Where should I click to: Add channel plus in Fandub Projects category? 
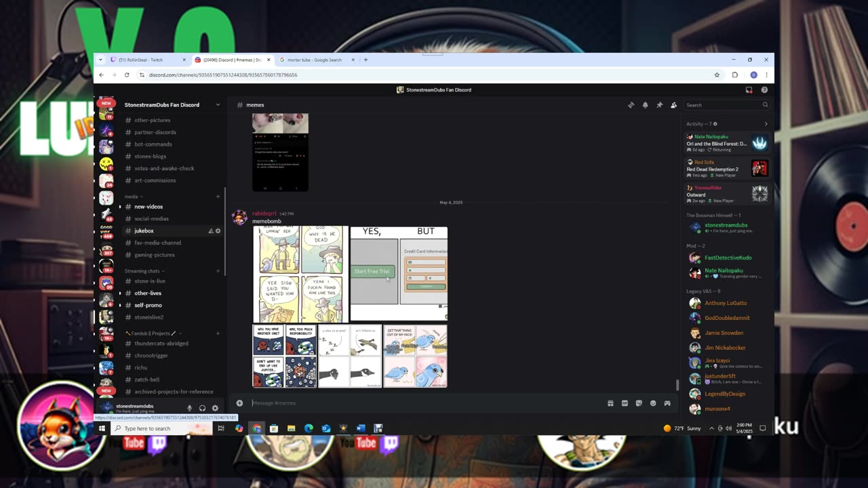[x=218, y=333]
